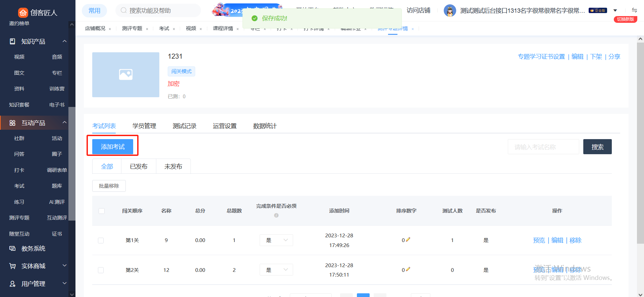This screenshot has width=644, height=297.
Task: Open 第1关 completion condition dropdown
Action: click(276, 240)
